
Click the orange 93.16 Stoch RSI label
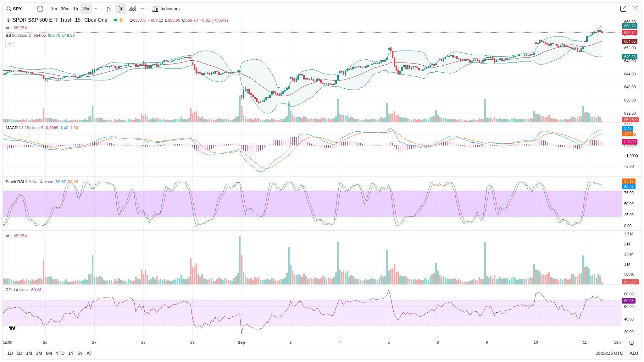[629, 181]
